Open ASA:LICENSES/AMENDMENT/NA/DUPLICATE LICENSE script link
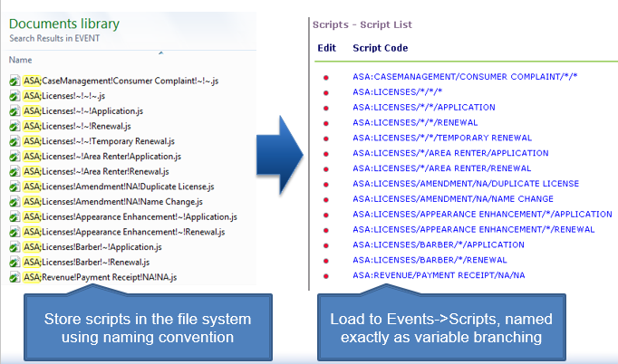This screenshot has height=364, width=618. click(x=465, y=184)
